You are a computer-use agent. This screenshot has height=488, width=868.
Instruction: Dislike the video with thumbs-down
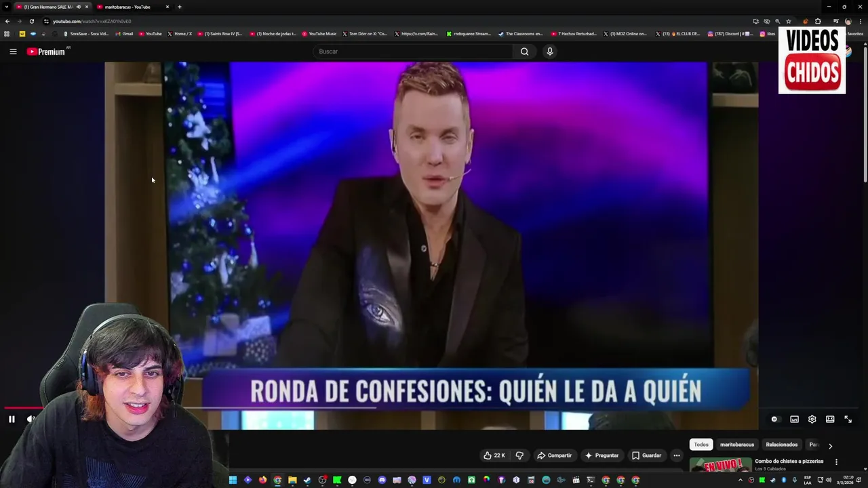(x=519, y=455)
